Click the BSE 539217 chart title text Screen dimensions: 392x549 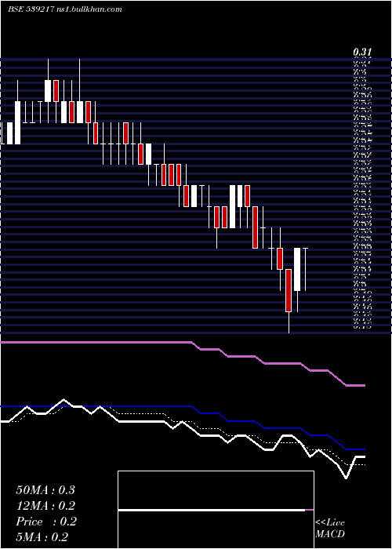click(x=65, y=9)
